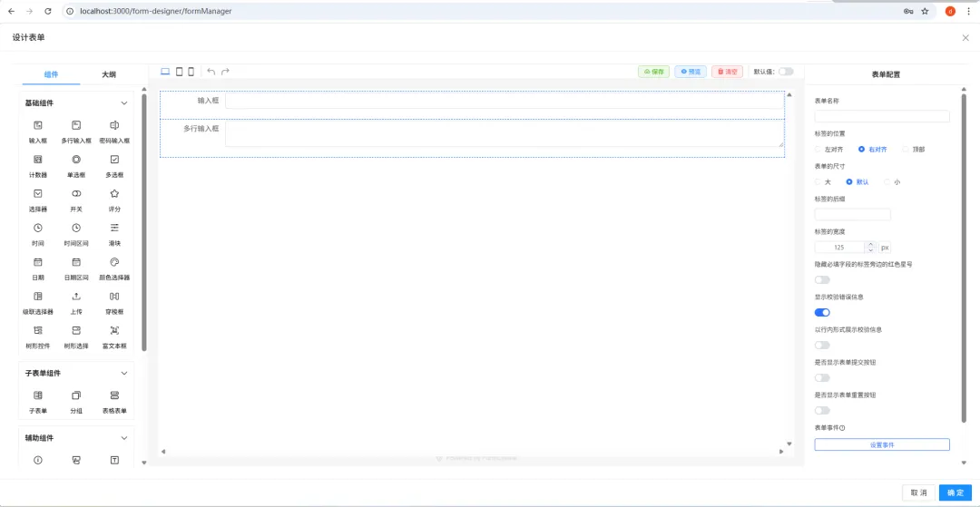Select the 树形控件 tree component icon
The image size is (980, 507).
coord(37,330)
